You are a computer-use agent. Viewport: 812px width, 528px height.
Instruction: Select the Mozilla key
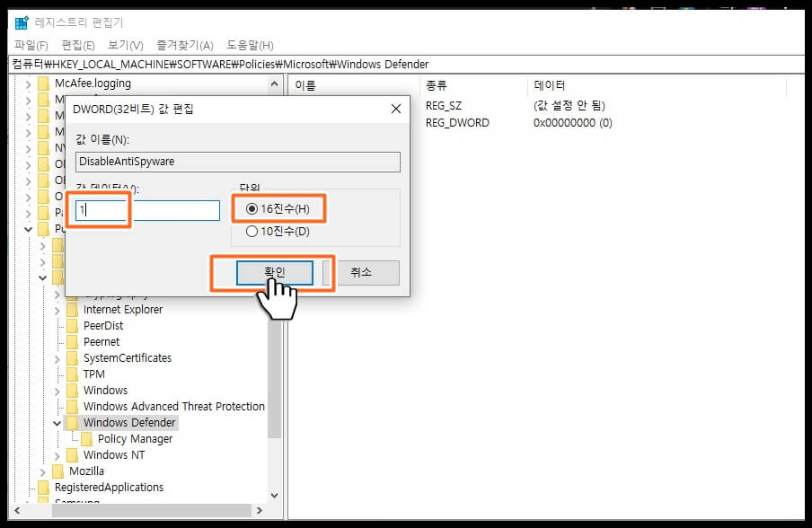[x=86, y=471]
